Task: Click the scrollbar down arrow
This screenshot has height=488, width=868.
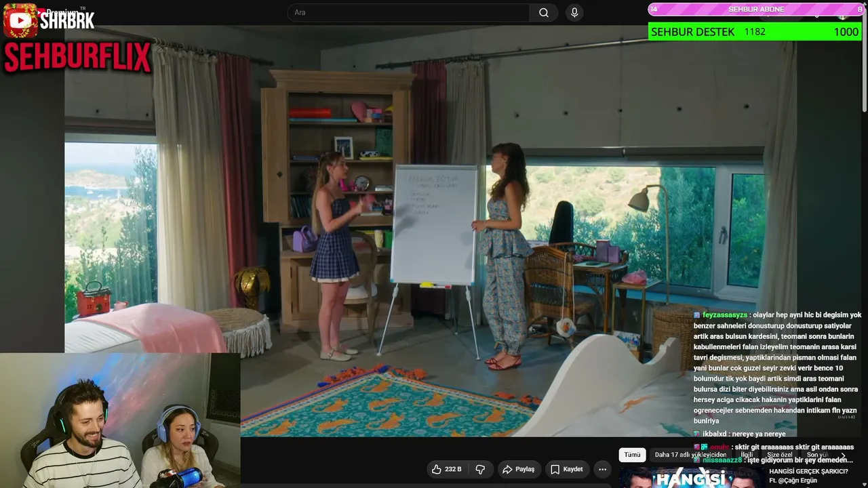Action: tap(865, 483)
